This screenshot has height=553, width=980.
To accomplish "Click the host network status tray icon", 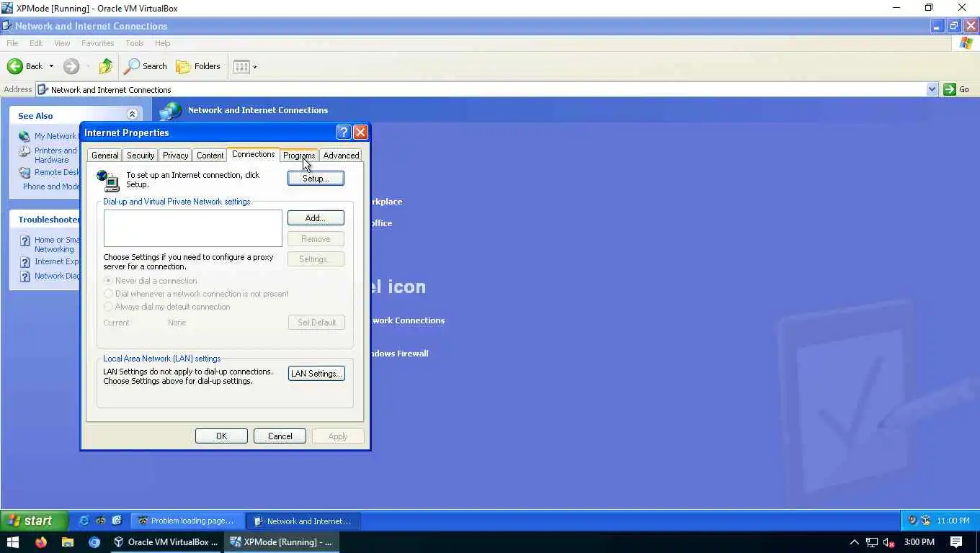I will pos(872,542).
